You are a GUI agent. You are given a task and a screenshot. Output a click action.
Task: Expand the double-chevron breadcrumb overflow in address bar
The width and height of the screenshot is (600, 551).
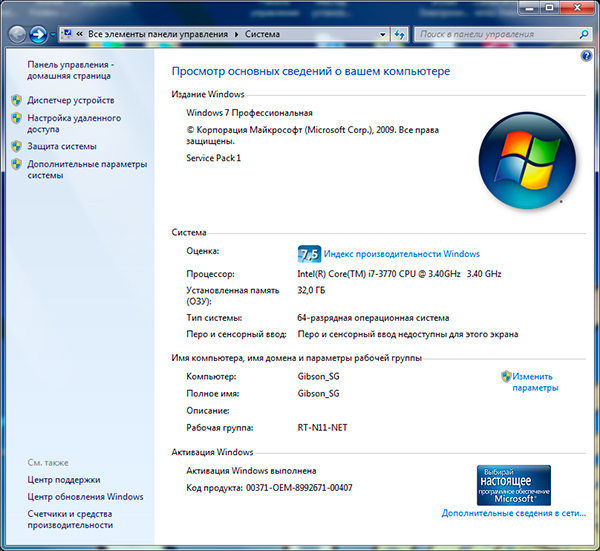pyautogui.click(x=80, y=34)
